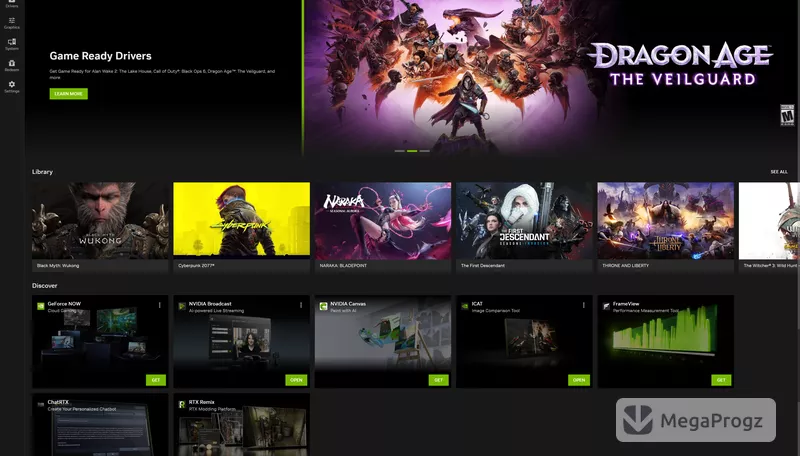
Task: Open The First Descendant game thumbnail
Action: pyautogui.click(x=524, y=220)
